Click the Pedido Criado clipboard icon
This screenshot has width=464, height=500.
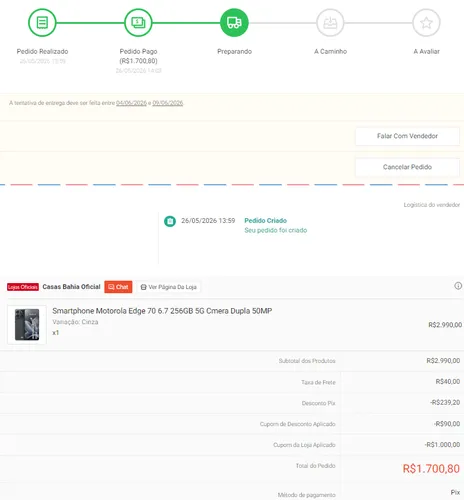click(x=170, y=221)
